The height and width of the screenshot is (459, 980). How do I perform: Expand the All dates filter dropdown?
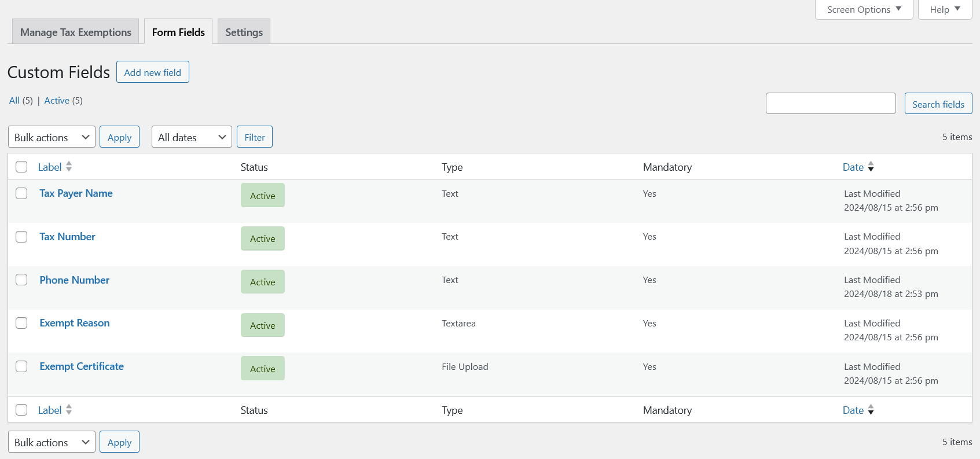(192, 137)
